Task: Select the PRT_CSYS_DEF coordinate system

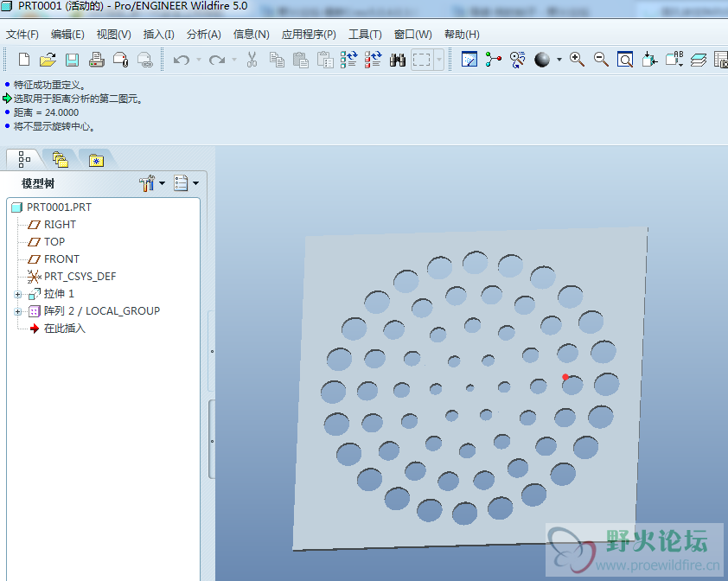Action: point(80,277)
